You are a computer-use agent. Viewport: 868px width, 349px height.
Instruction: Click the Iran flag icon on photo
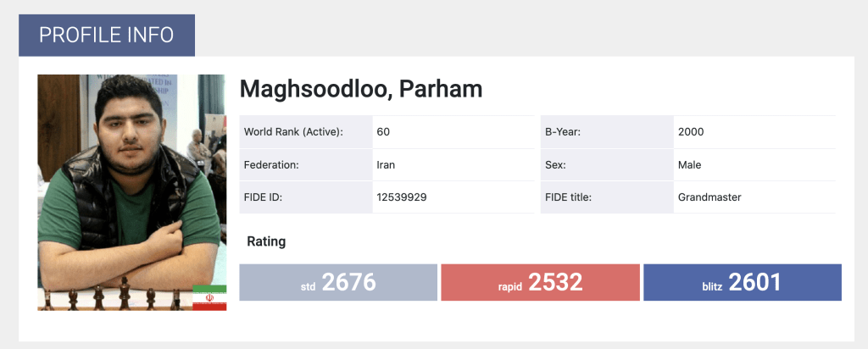click(x=209, y=297)
